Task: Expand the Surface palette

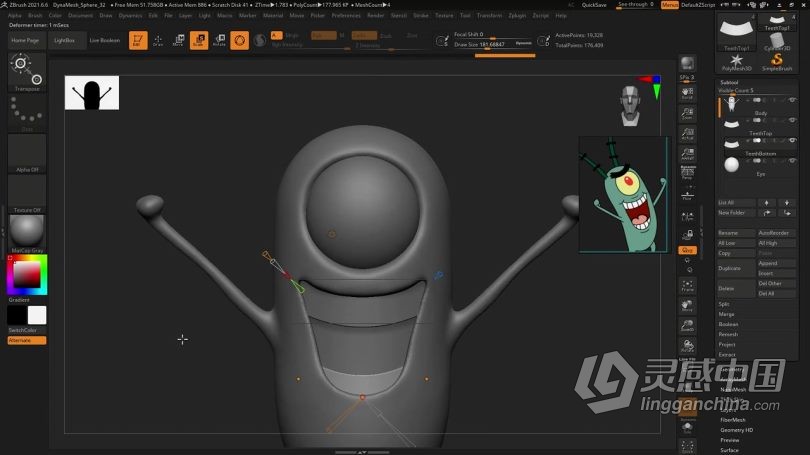Action: point(729,450)
